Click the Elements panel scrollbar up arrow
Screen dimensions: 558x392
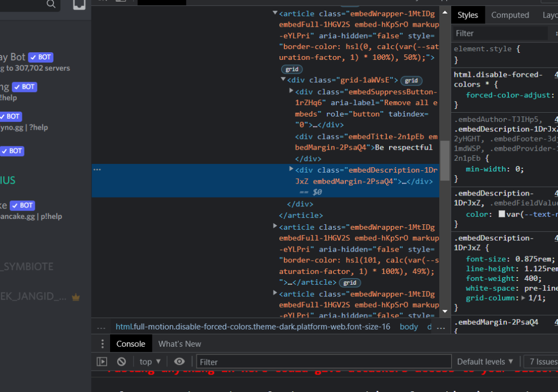pyautogui.click(x=445, y=13)
